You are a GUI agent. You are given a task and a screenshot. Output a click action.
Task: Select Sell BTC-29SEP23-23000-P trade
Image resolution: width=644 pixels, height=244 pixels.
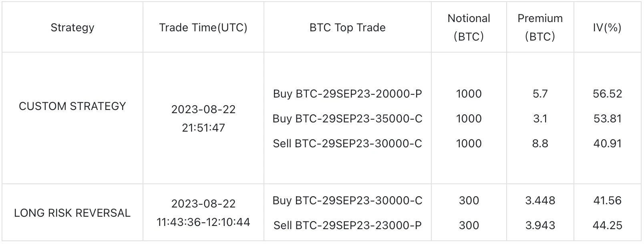click(x=348, y=225)
